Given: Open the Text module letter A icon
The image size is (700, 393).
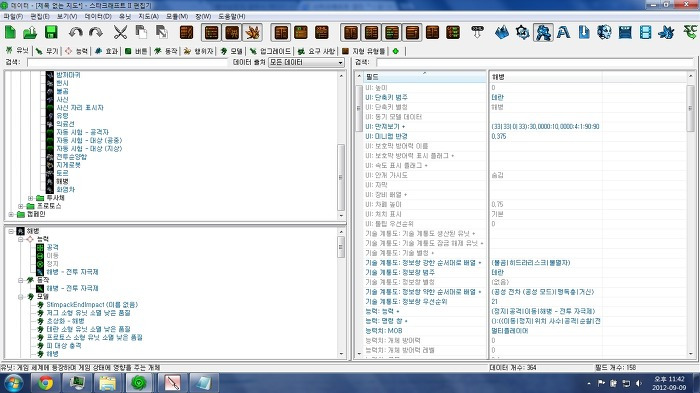Looking at the screenshot, I should point(563,33).
